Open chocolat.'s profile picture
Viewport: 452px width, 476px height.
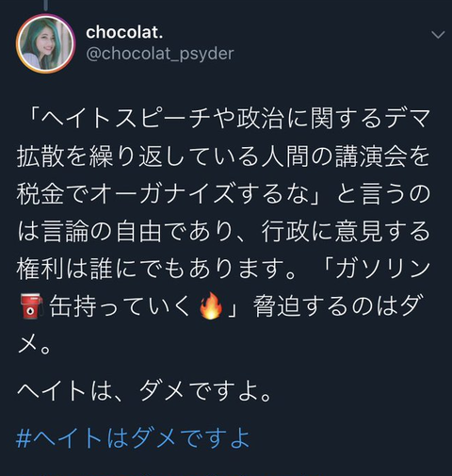tap(45, 43)
